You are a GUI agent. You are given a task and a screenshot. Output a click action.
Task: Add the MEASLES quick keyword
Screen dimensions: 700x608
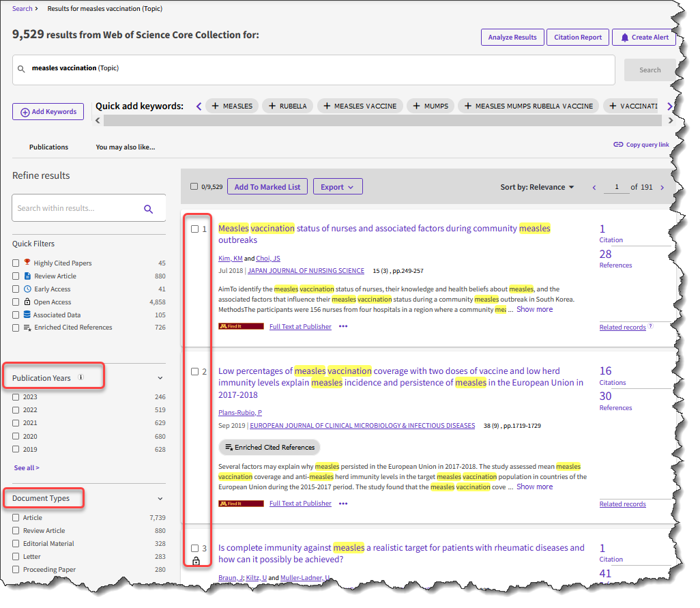232,106
